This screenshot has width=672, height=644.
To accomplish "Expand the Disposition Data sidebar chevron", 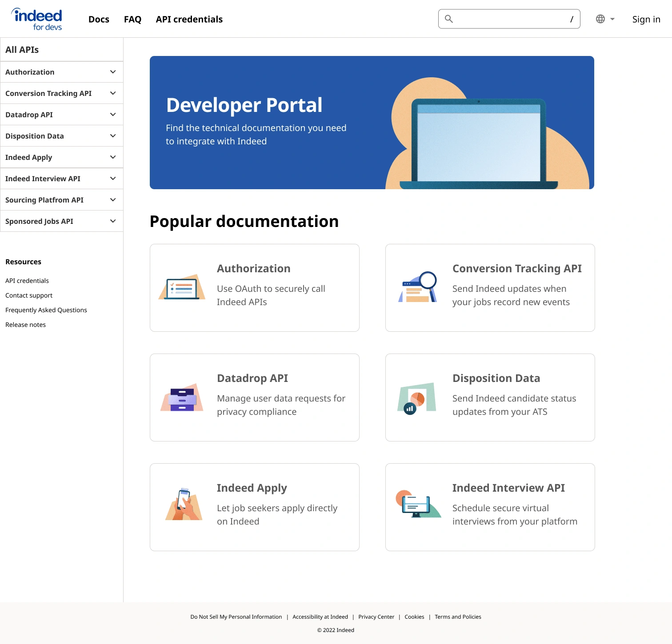I will [x=113, y=136].
